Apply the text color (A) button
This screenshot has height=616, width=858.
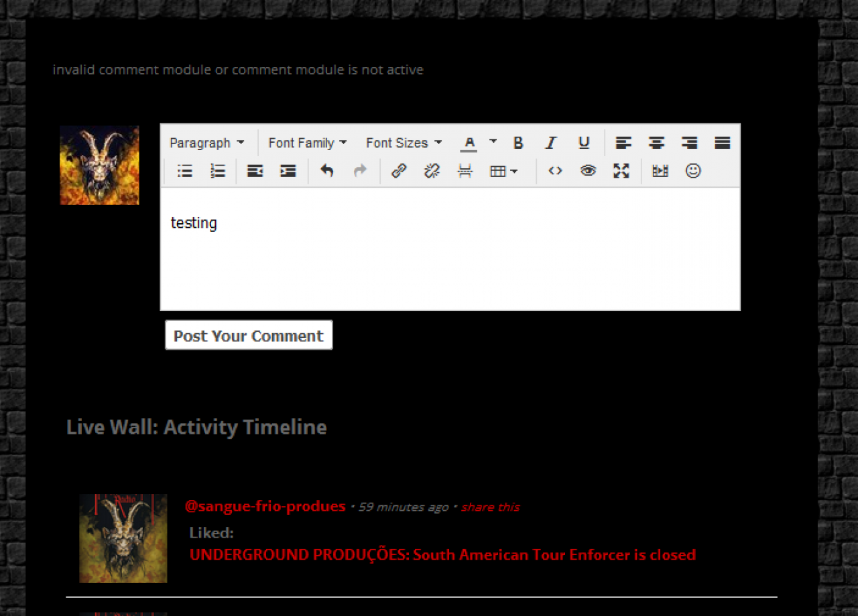coord(469,143)
